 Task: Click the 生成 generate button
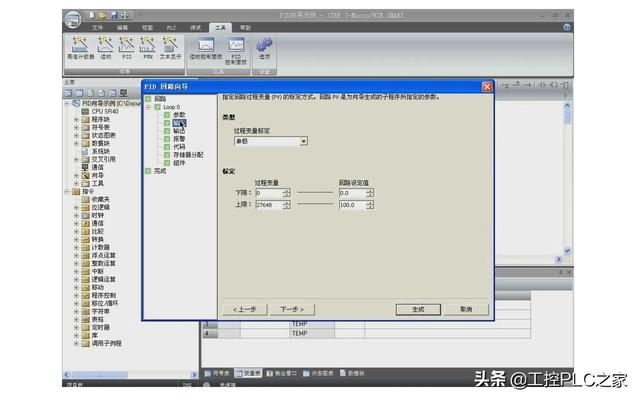tap(418, 309)
